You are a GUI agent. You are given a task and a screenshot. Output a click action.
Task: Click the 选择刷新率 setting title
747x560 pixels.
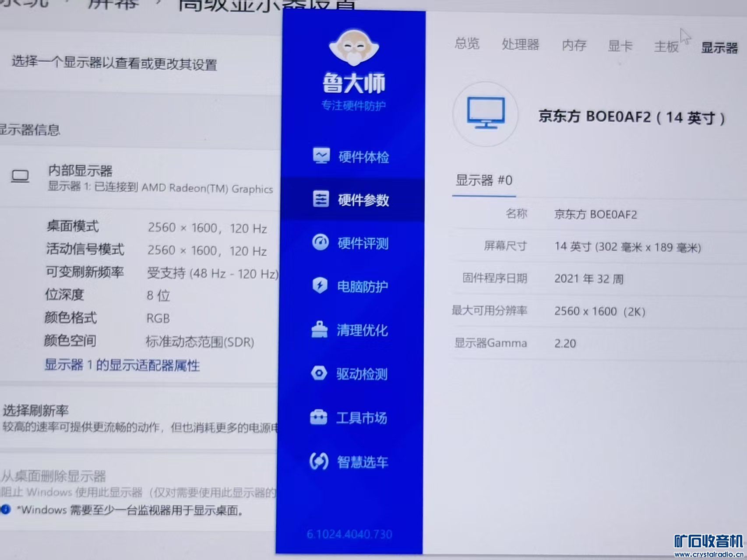tap(36, 410)
